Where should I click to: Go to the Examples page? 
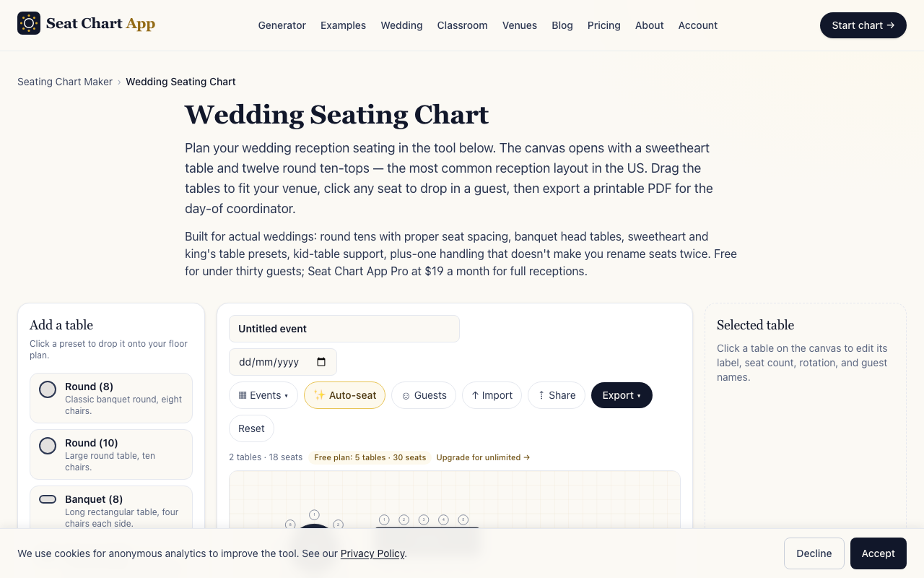343,25
